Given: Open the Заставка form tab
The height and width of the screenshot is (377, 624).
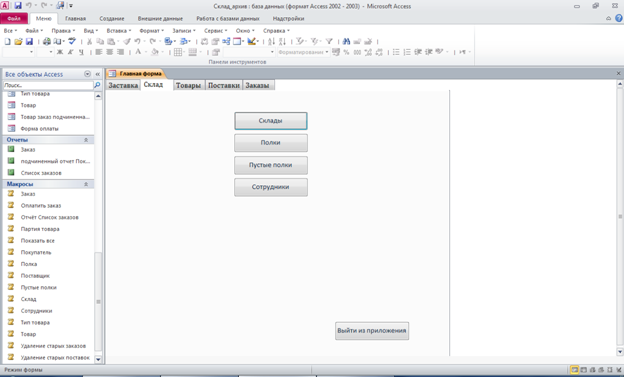Looking at the screenshot, I should click(123, 85).
